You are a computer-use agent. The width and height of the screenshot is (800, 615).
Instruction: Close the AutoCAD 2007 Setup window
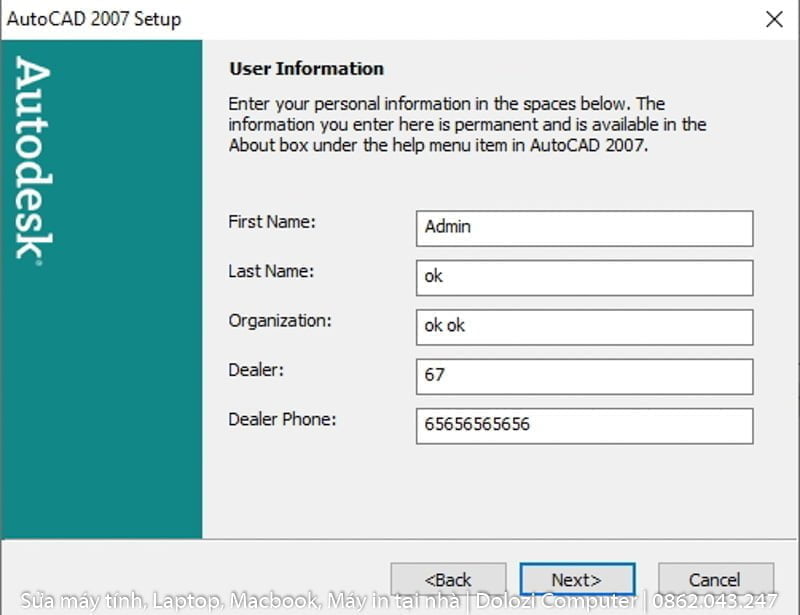(773, 19)
